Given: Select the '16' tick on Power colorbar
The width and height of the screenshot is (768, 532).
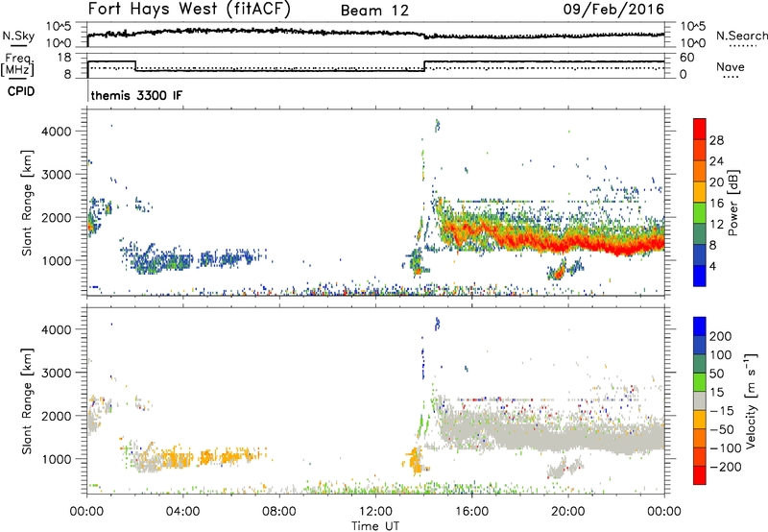Looking at the screenshot, I should [x=716, y=204].
